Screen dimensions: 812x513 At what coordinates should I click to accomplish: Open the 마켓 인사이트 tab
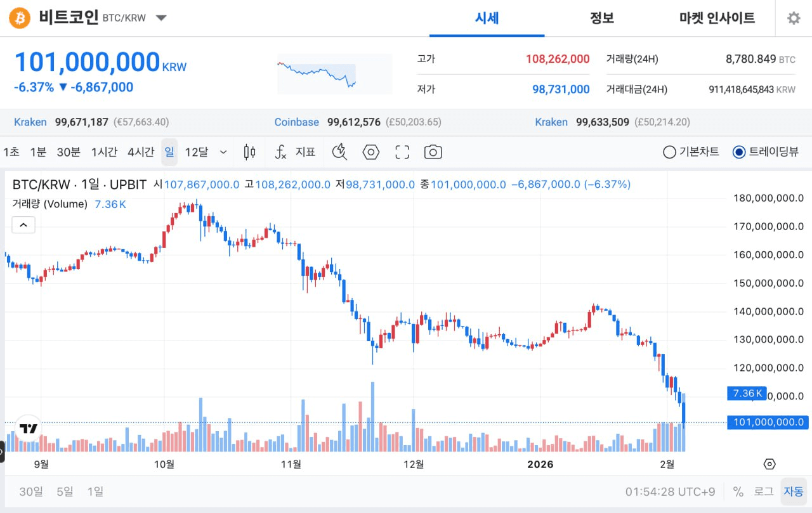click(x=717, y=18)
